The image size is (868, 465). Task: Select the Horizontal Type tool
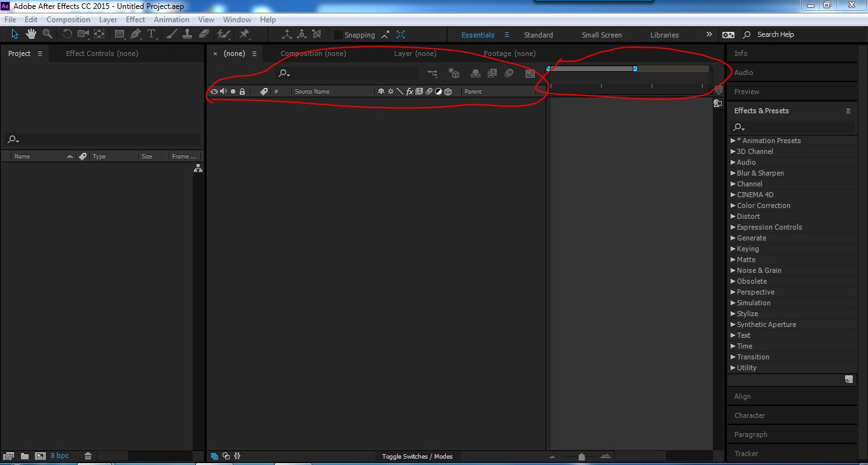point(151,34)
